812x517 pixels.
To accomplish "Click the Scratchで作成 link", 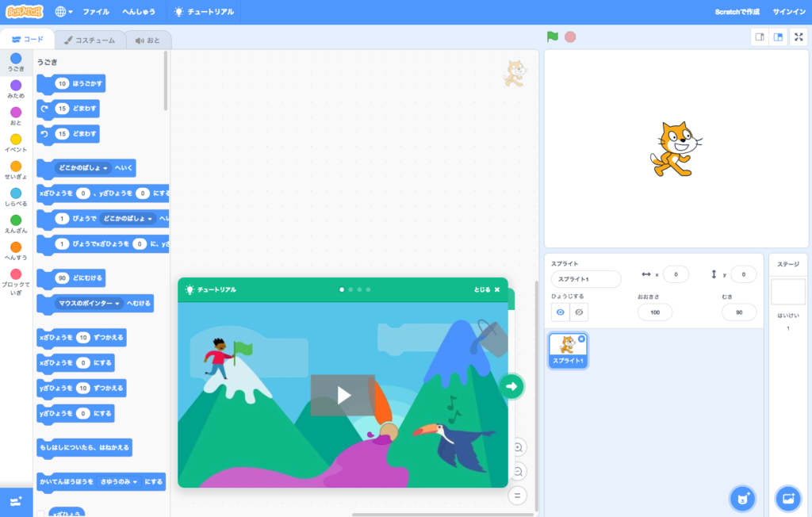I will click(737, 11).
